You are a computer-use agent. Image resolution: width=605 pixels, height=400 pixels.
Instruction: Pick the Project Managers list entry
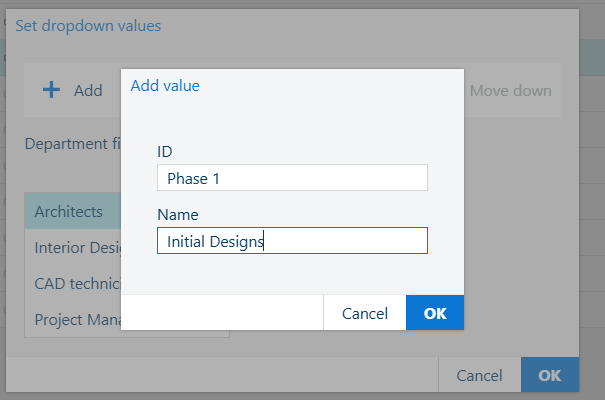pyautogui.click(x=77, y=320)
